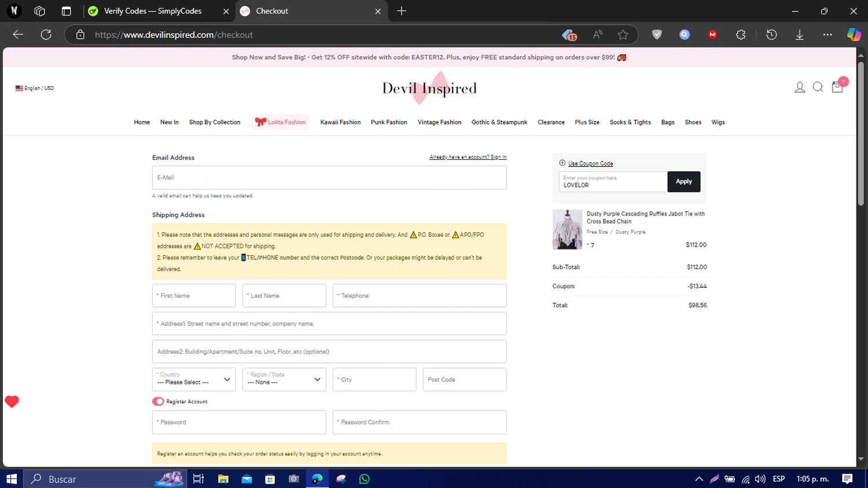View site information lock icon

[80, 35]
